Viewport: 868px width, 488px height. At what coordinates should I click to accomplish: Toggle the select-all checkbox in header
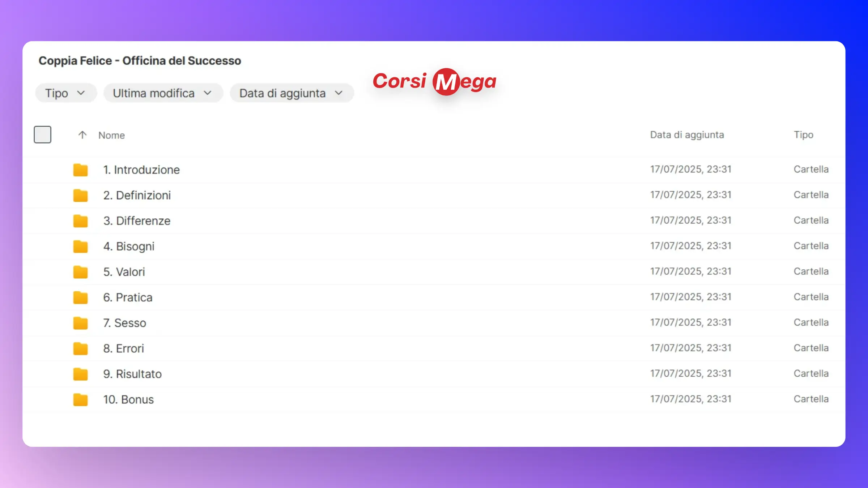[x=43, y=134]
